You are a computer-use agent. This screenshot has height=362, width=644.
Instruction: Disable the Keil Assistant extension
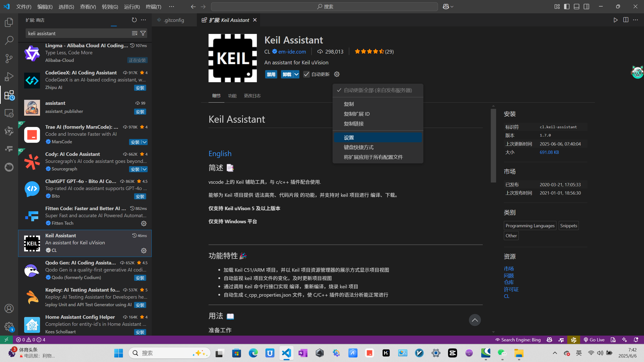(271, 74)
